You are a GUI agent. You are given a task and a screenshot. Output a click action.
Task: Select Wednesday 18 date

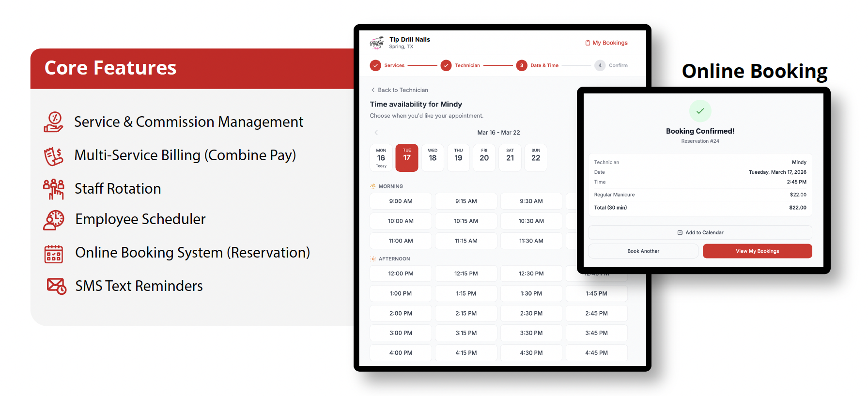pos(433,158)
